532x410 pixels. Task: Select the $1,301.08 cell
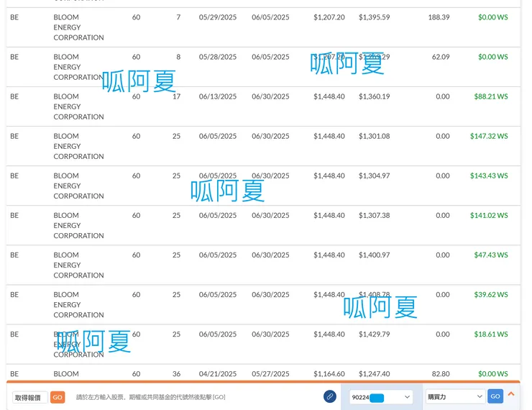point(375,136)
